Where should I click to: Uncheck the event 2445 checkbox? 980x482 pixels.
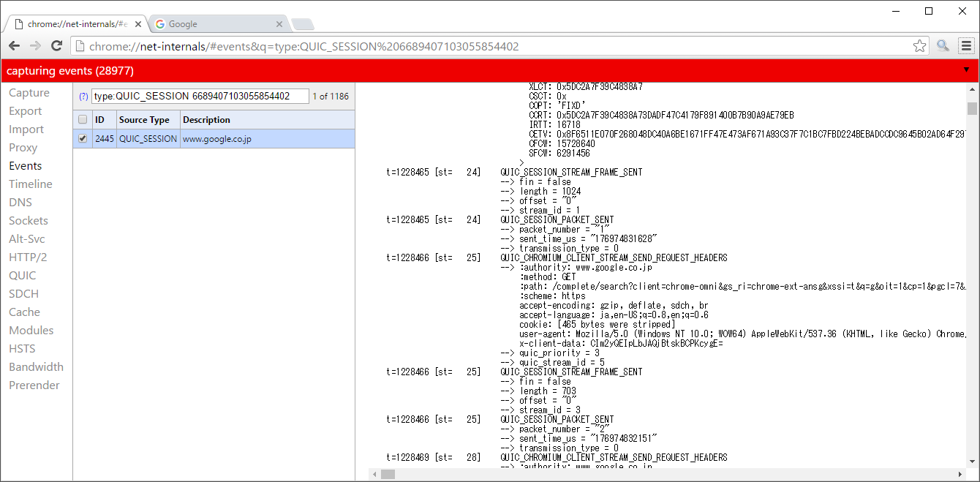(83, 138)
